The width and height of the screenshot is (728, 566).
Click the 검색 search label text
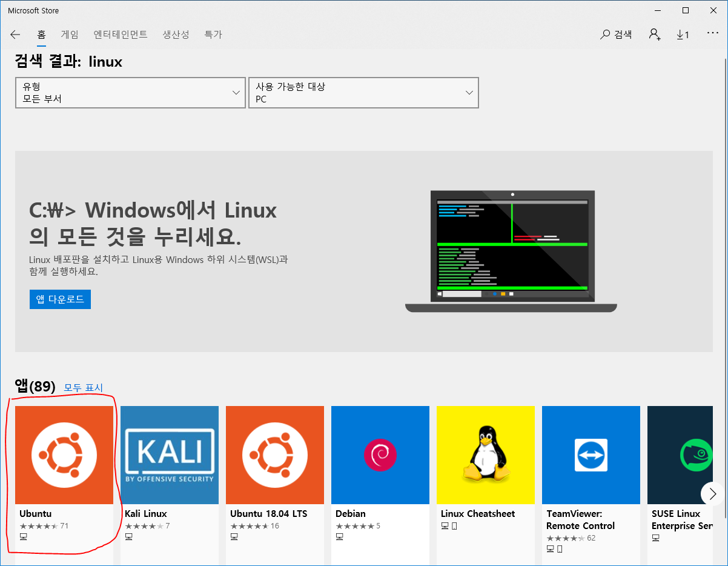tap(623, 35)
